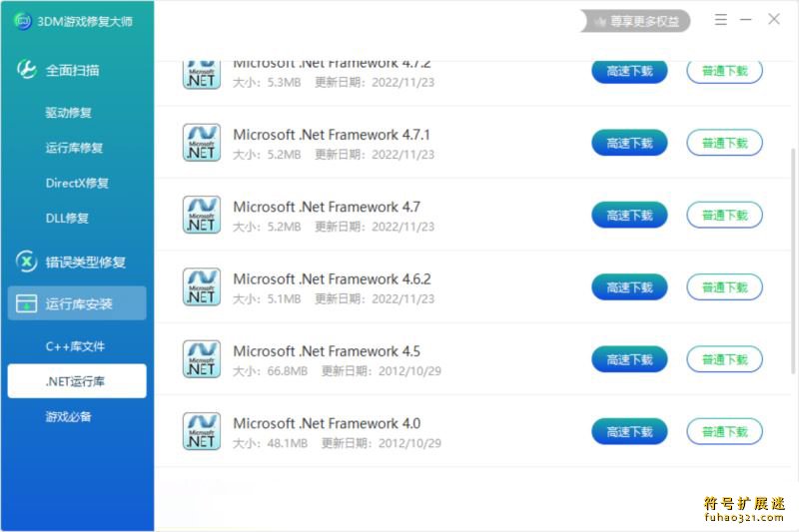
Task: Click the 运行库安装 box icon
Action: (x=27, y=303)
